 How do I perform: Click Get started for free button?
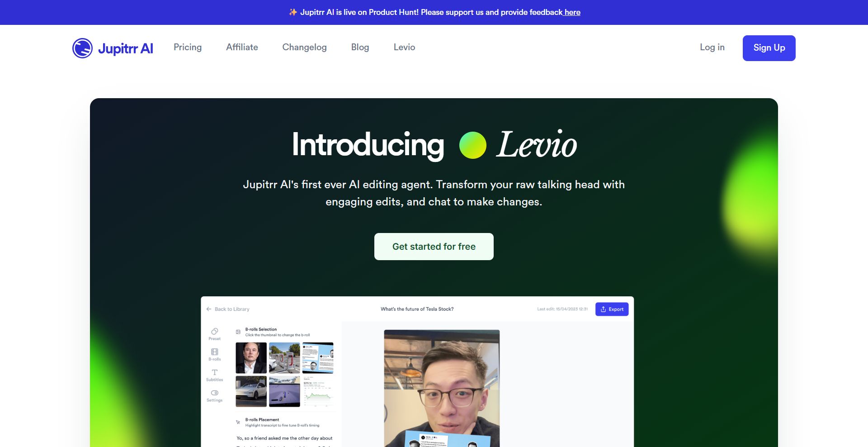434,247
